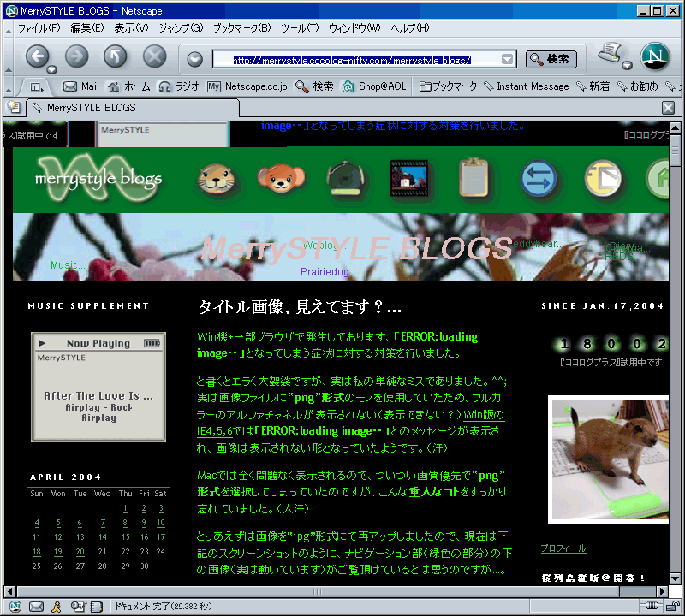Open the ファイル(F) menu
Screen dimensions: 685x616
click(x=39, y=28)
